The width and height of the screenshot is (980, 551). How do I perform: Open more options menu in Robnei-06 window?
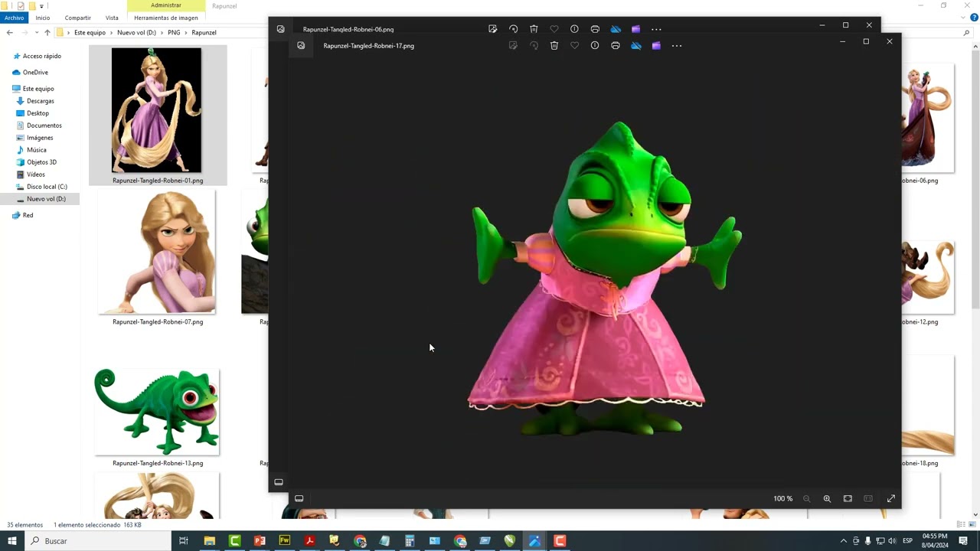pos(656,29)
